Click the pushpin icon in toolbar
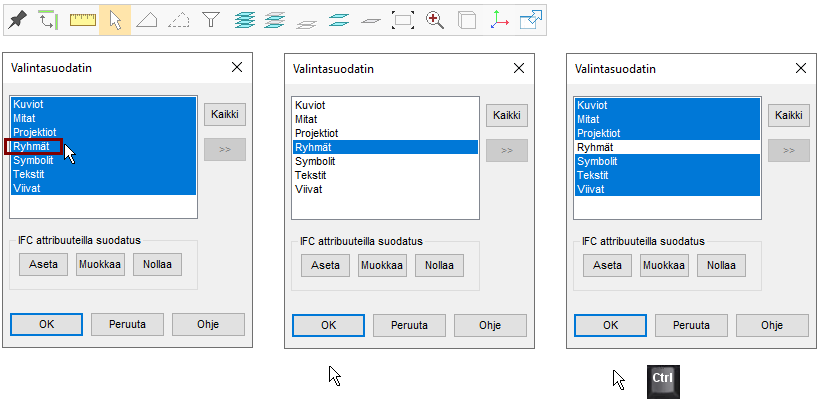 point(18,19)
